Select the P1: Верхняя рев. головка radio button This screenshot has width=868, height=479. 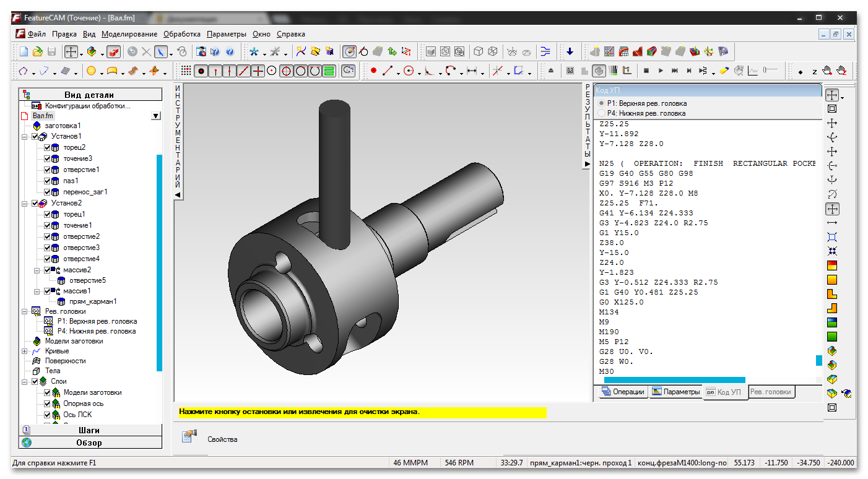[x=602, y=103]
